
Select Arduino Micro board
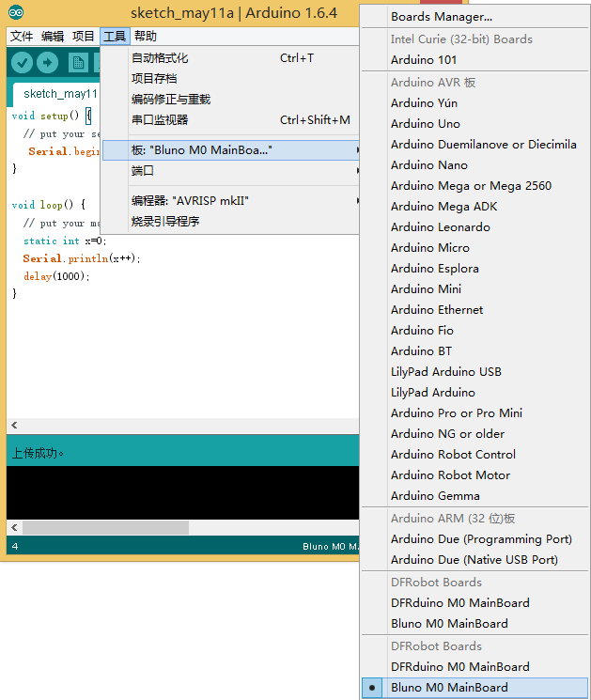click(x=474, y=248)
